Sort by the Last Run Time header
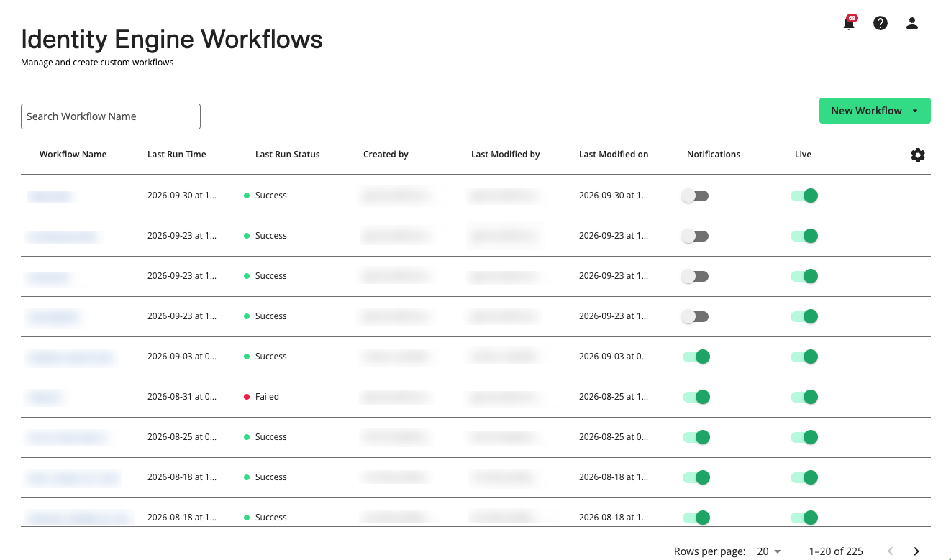 pos(177,155)
